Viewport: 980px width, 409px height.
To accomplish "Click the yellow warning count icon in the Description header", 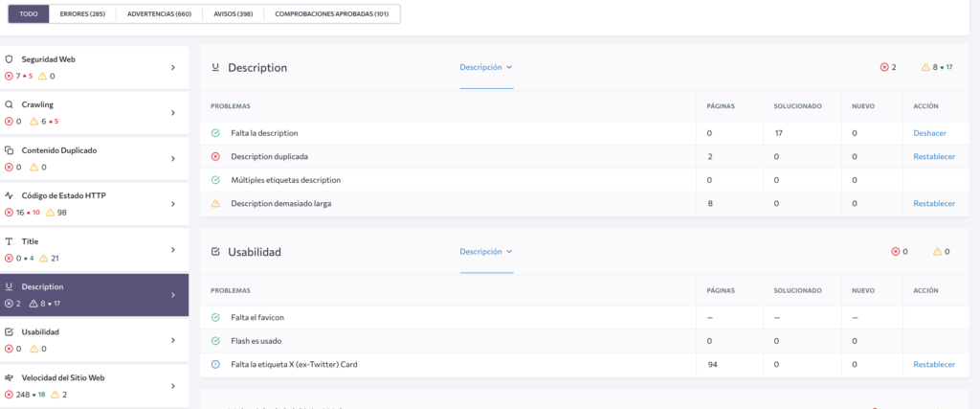I will coord(925,67).
